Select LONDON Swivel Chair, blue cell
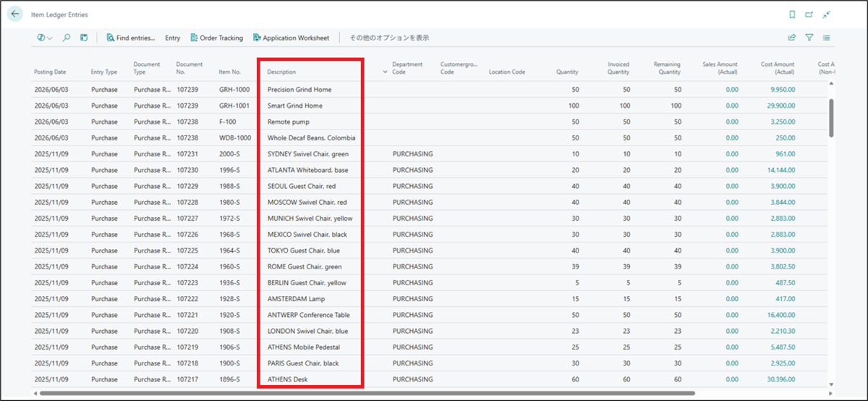Screen dimensions: 868x401 pos(307,331)
